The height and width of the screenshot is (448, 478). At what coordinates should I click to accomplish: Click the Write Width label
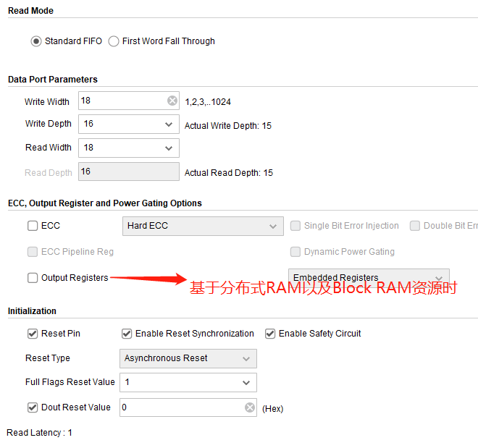coord(46,102)
